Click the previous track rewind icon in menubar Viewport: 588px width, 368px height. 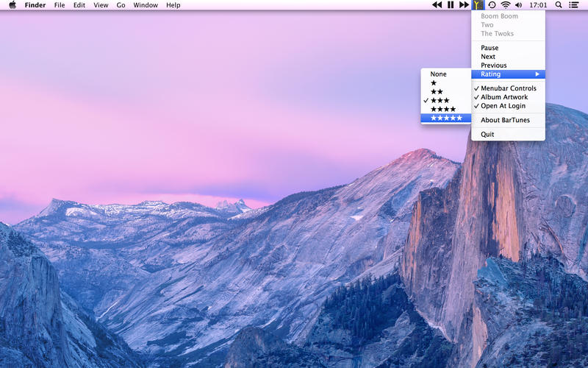tap(437, 5)
